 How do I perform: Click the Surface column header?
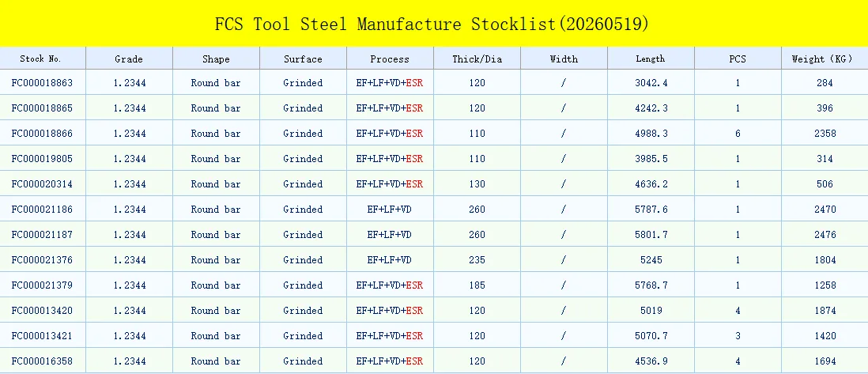pos(303,59)
